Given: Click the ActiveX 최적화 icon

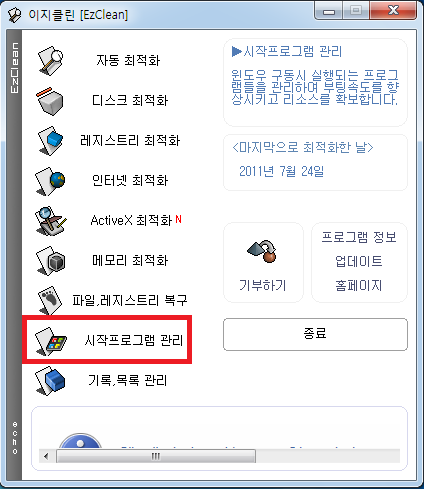Looking at the screenshot, I should (50, 221).
